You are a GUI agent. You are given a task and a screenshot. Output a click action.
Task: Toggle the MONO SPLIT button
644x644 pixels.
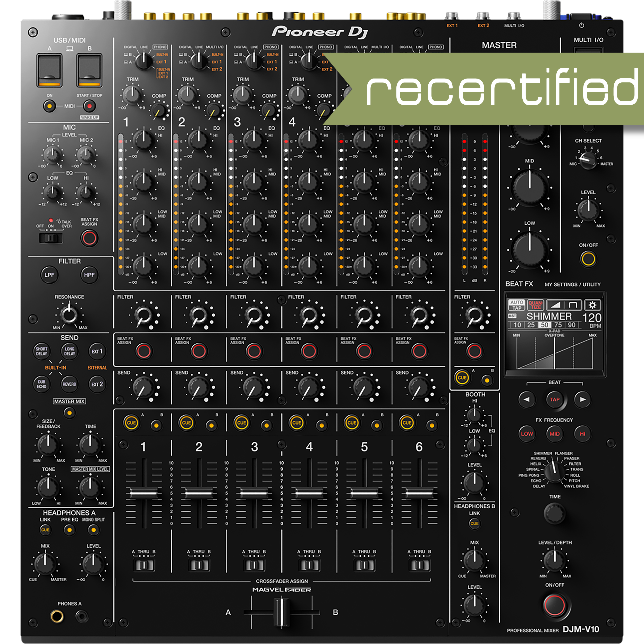click(94, 530)
